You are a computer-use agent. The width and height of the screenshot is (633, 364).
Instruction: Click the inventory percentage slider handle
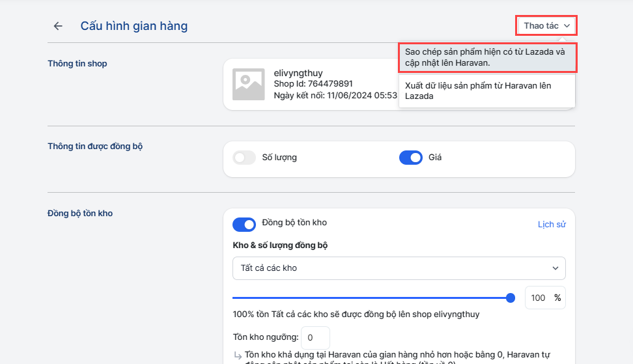pyautogui.click(x=511, y=298)
